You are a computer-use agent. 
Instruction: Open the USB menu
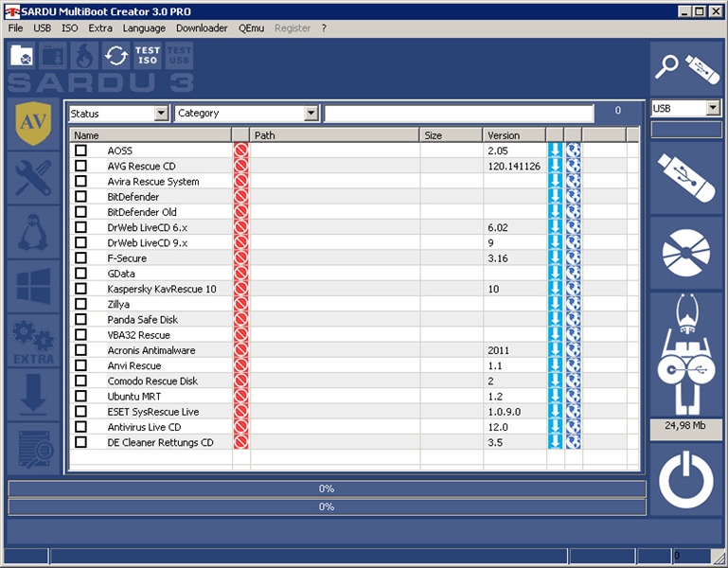coord(42,27)
